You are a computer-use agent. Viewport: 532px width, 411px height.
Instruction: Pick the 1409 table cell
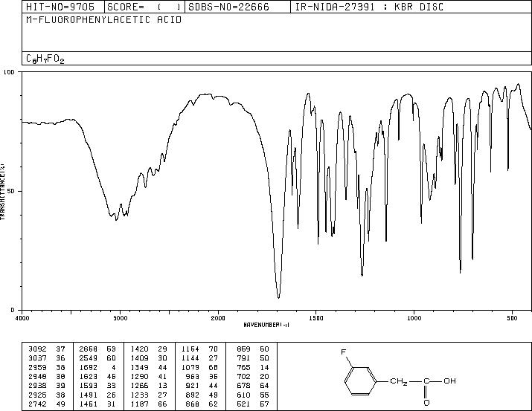pyautogui.click(x=139, y=358)
